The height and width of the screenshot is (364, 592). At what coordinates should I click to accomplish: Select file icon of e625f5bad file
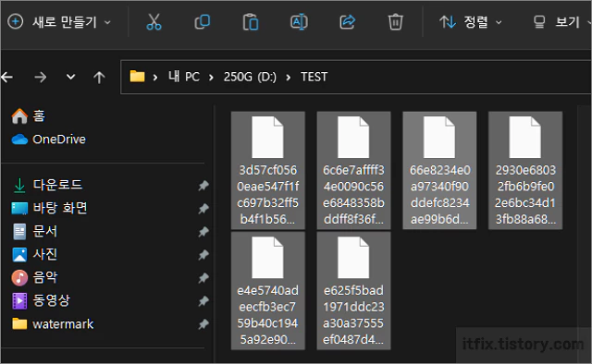tap(353, 258)
